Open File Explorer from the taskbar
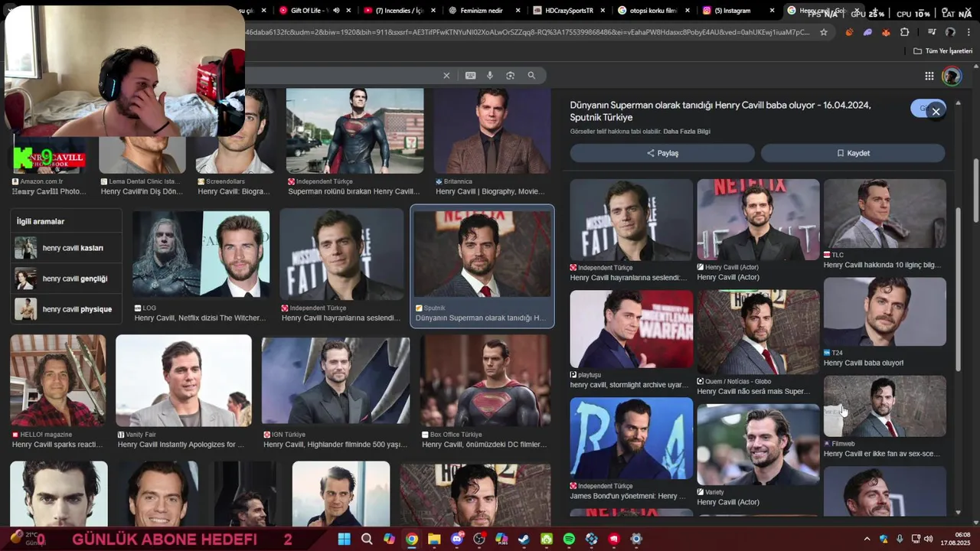This screenshot has height=551, width=980. [434, 539]
